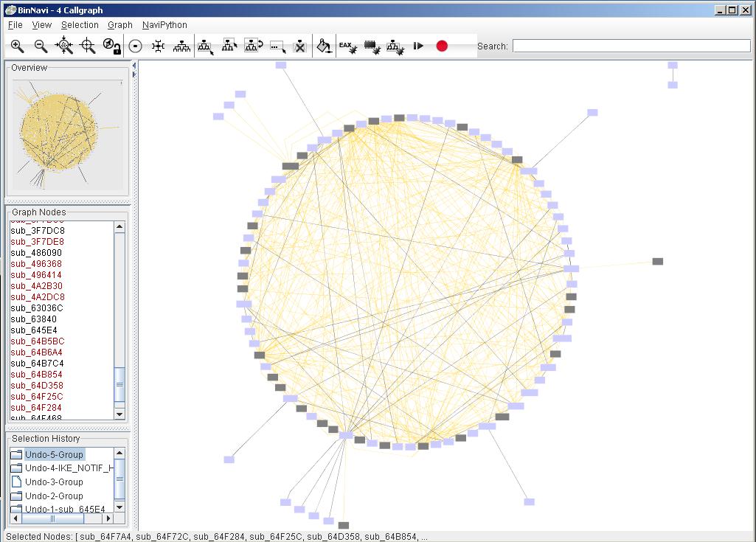The width and height of the screenshot is (756, 542).
Task: Open the View menu
Action: click(x=41, y=25)
